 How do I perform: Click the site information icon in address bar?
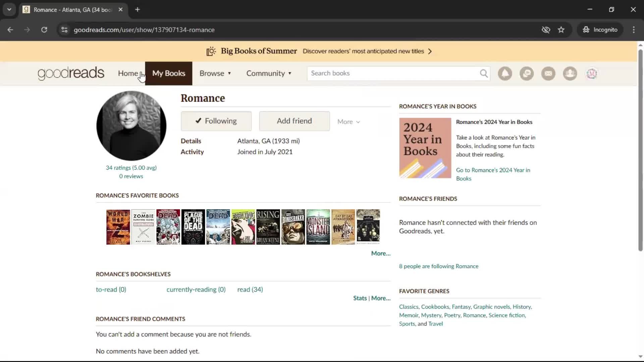click(x=64, y=30)
